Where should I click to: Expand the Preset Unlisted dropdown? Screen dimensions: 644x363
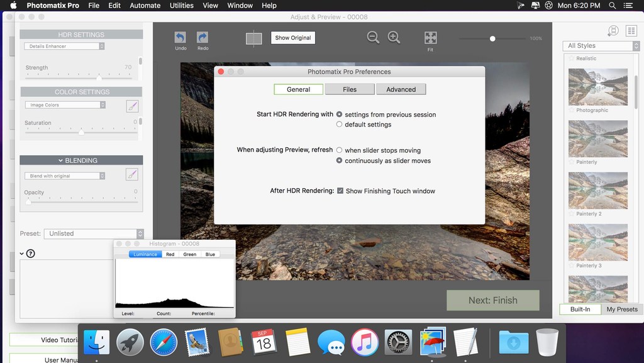94,233
